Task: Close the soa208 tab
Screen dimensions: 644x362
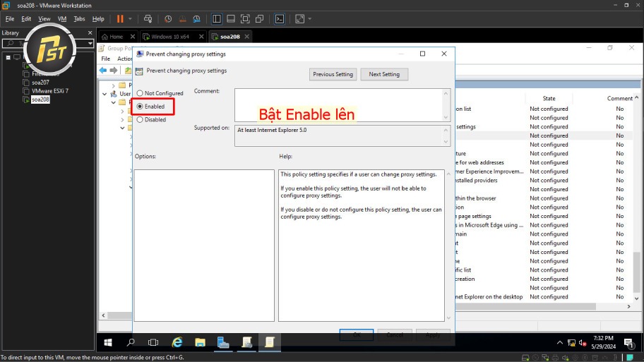Action: click(247, 37)
